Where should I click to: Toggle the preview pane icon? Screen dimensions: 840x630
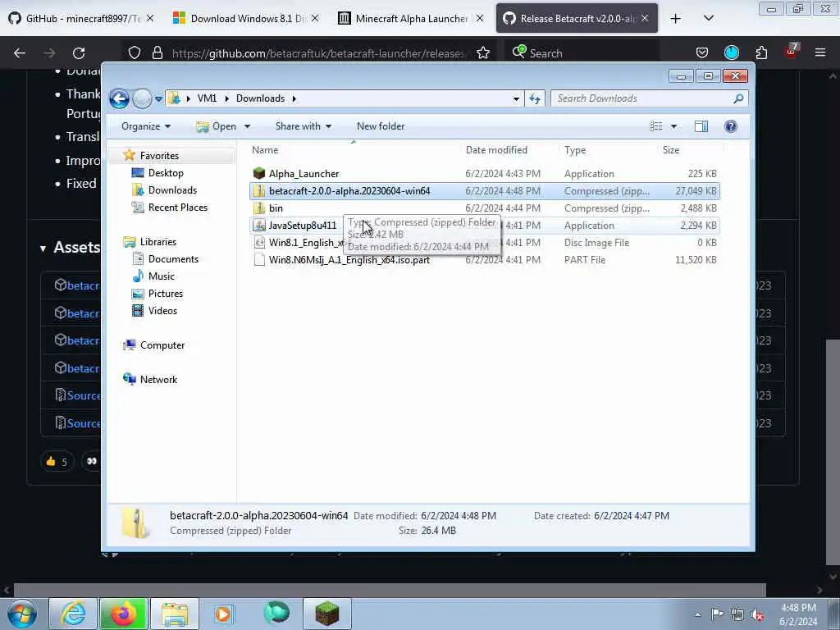tap(701, 126)
